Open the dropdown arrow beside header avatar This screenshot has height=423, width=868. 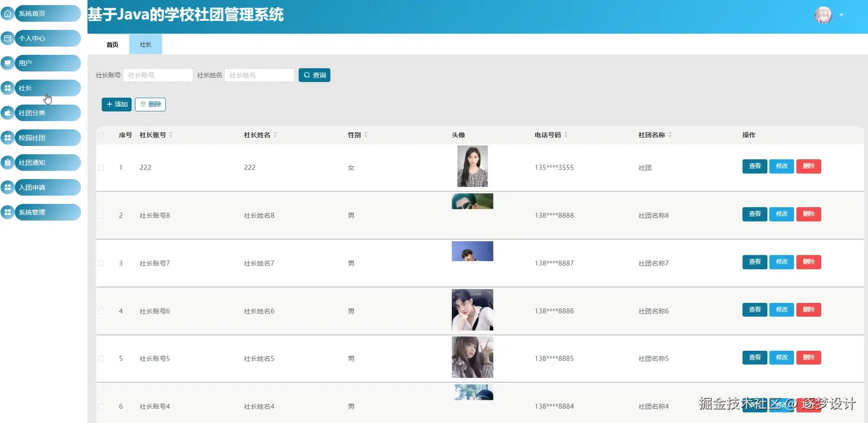tap(841, 15)
